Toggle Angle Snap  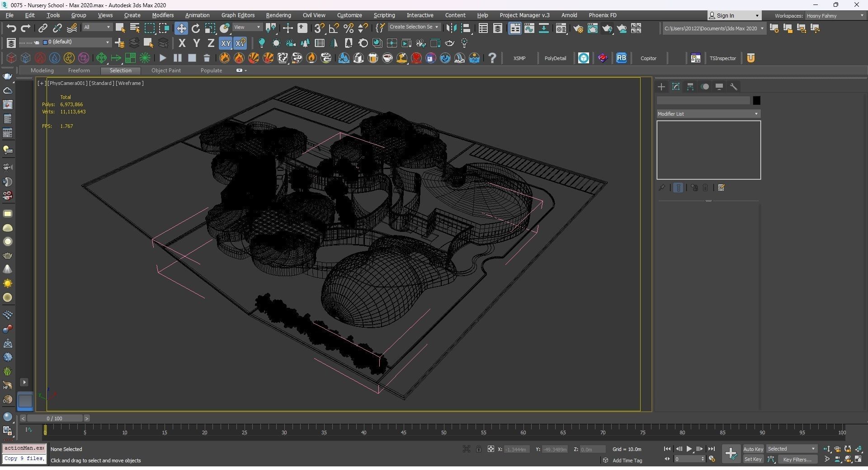point(334,28)
